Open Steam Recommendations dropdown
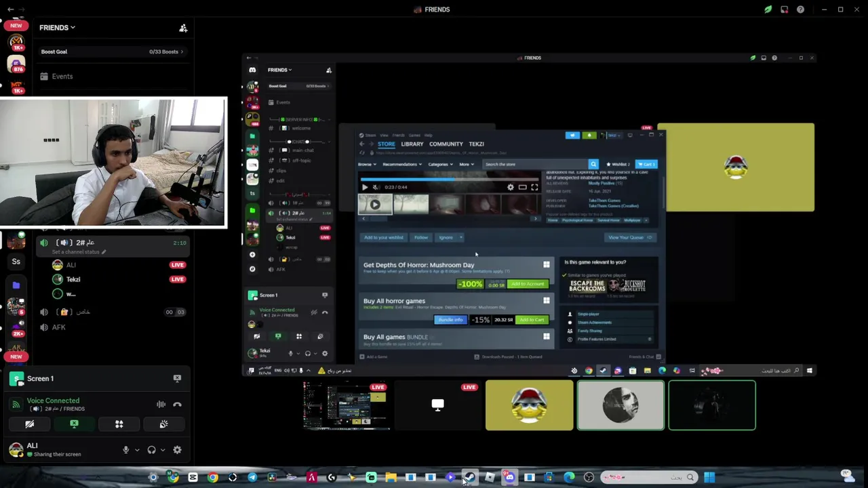Viewport: 868px width, 488px height. [x=401, y=164]
